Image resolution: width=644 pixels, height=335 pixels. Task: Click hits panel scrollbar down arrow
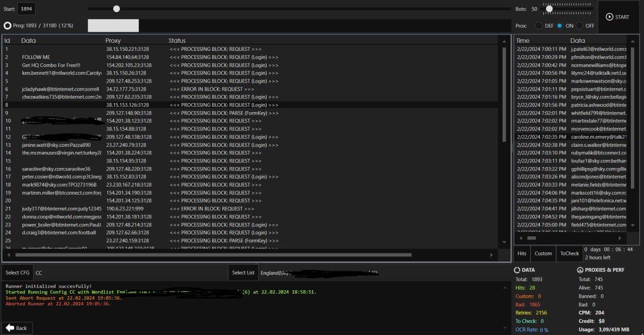point(632,225)
